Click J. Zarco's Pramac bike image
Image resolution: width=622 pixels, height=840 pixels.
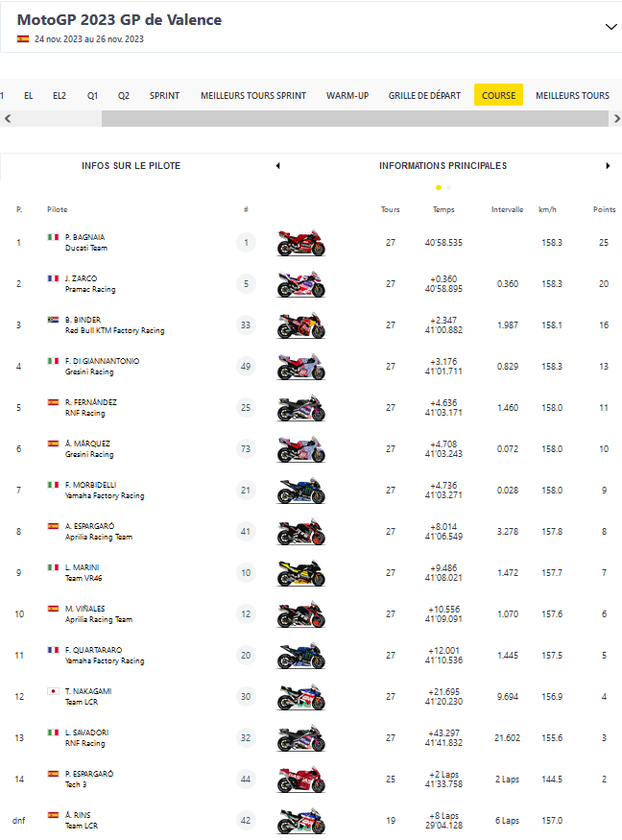click(x=300, y=284)
